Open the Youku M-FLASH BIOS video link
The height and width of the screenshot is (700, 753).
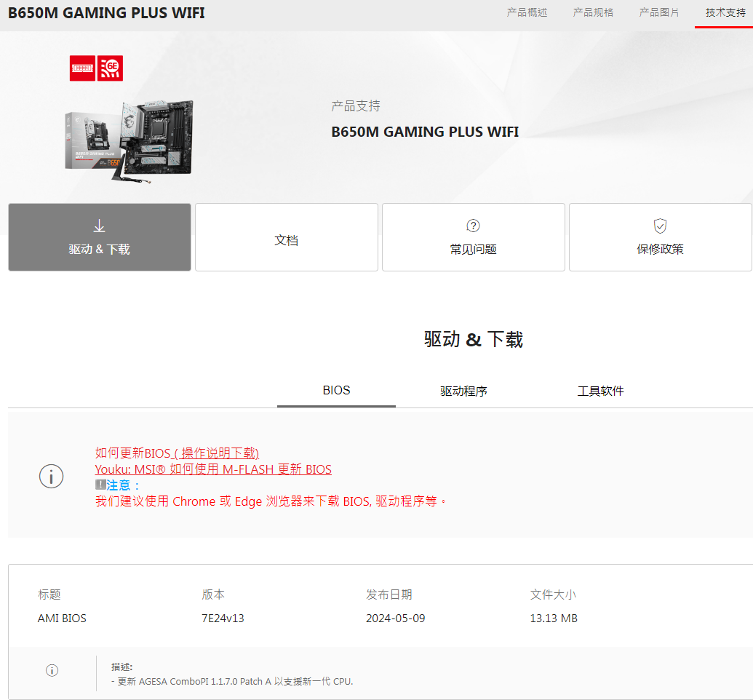213,469
